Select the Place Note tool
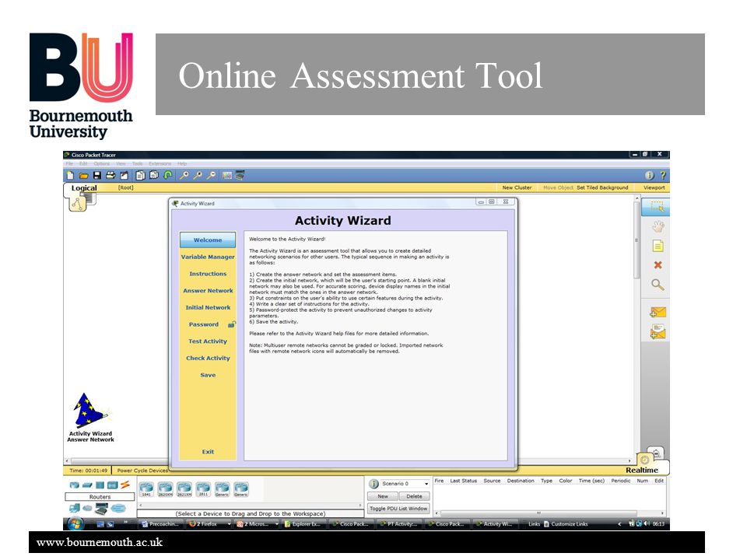This screenshot has height=560, width=747. coord(658,247)
